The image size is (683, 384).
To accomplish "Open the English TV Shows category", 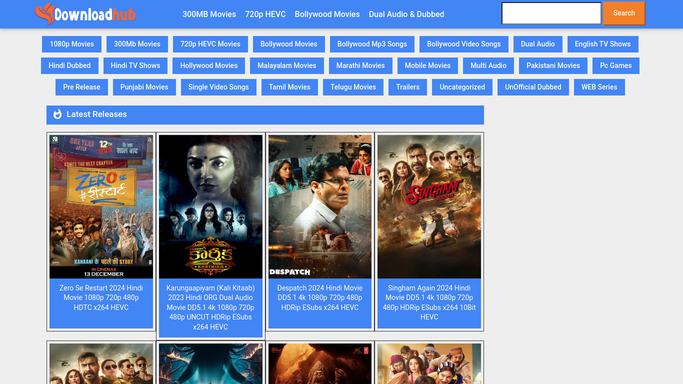I will pyautogui.click(x=602, y=44).
